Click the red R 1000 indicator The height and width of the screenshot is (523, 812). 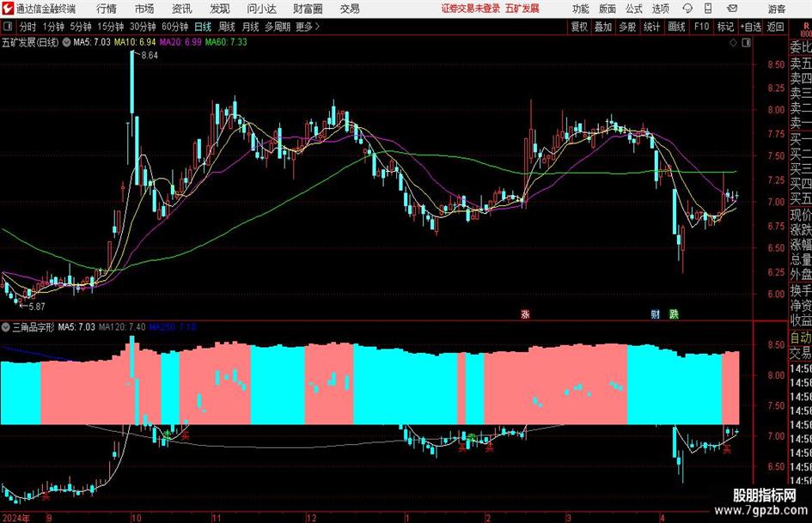[806, 29]
